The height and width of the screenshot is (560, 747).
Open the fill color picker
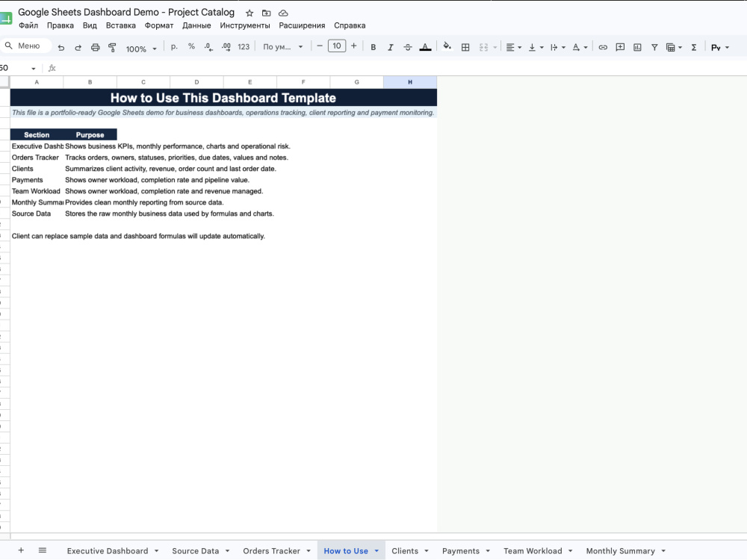click(447, 46)
